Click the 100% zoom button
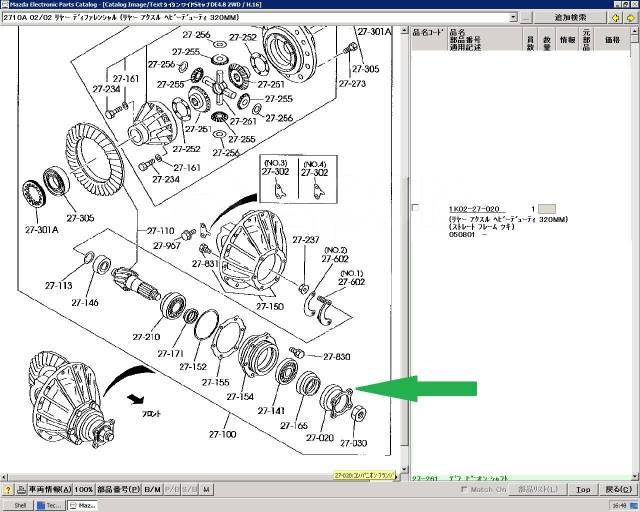Image resolution: width=640 pixels, height=512 pixels. click(x=84, y=490)
